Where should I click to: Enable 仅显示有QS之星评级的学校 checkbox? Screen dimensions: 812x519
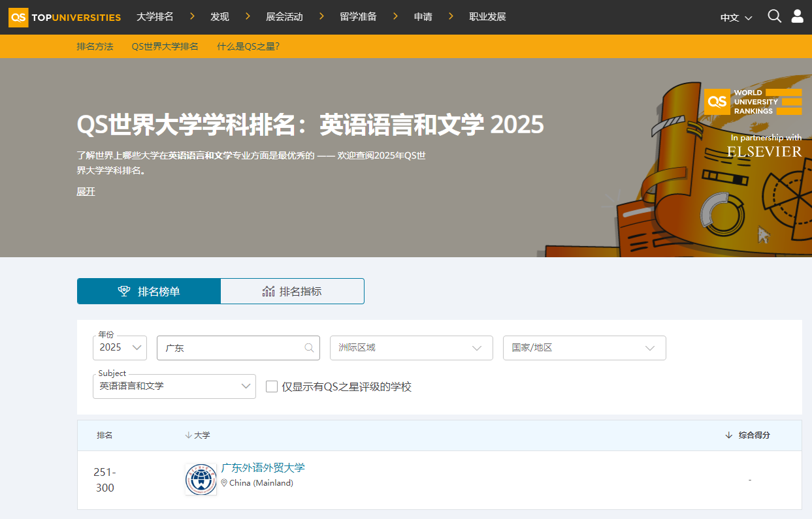[272, 386]
